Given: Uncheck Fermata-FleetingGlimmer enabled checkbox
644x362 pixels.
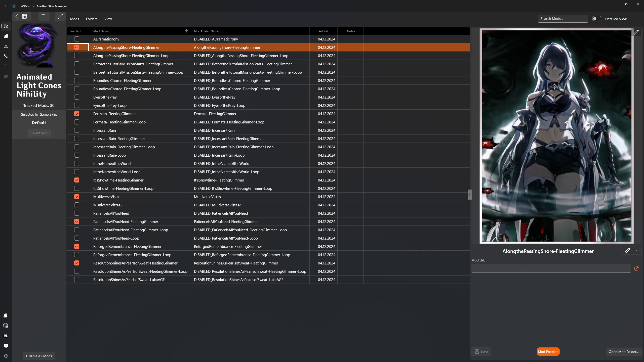Looking at the screenshot, I should [77, 114].
